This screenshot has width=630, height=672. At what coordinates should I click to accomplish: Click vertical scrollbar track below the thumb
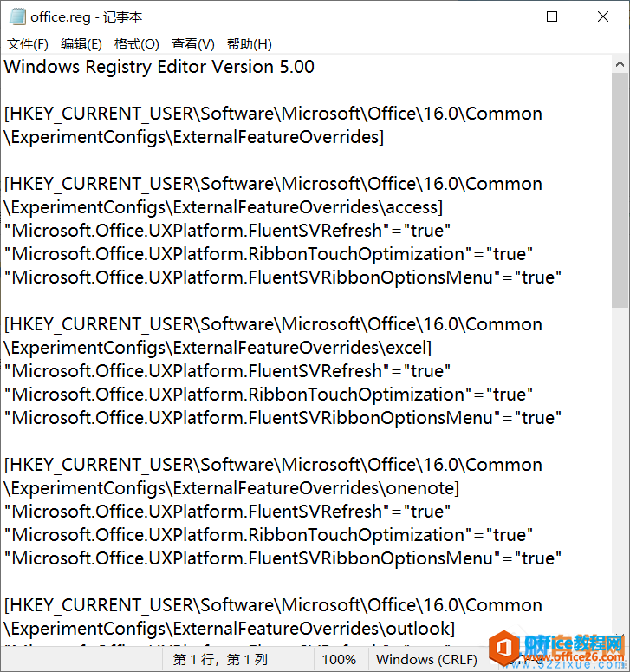click(620, 469)
